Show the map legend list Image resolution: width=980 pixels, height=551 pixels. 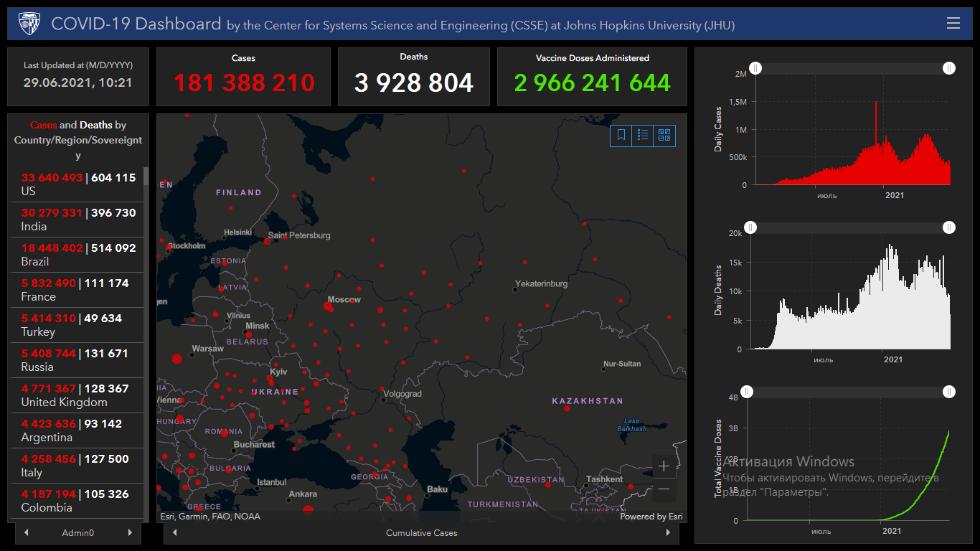643,135
